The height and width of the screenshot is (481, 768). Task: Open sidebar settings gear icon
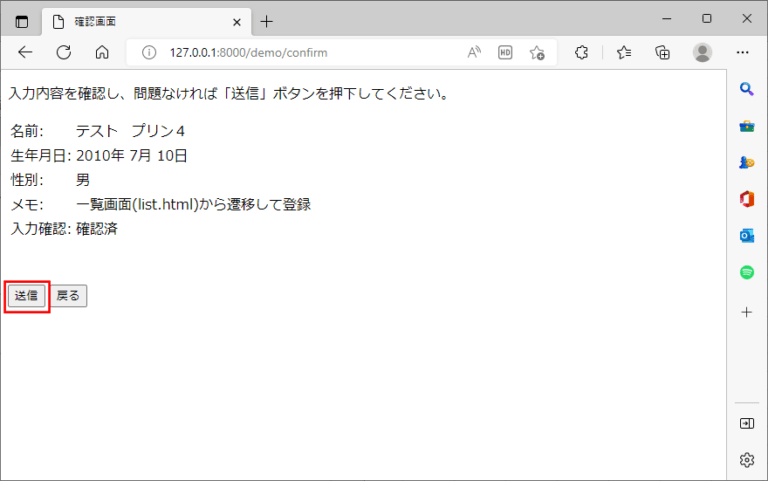[746, 460]
